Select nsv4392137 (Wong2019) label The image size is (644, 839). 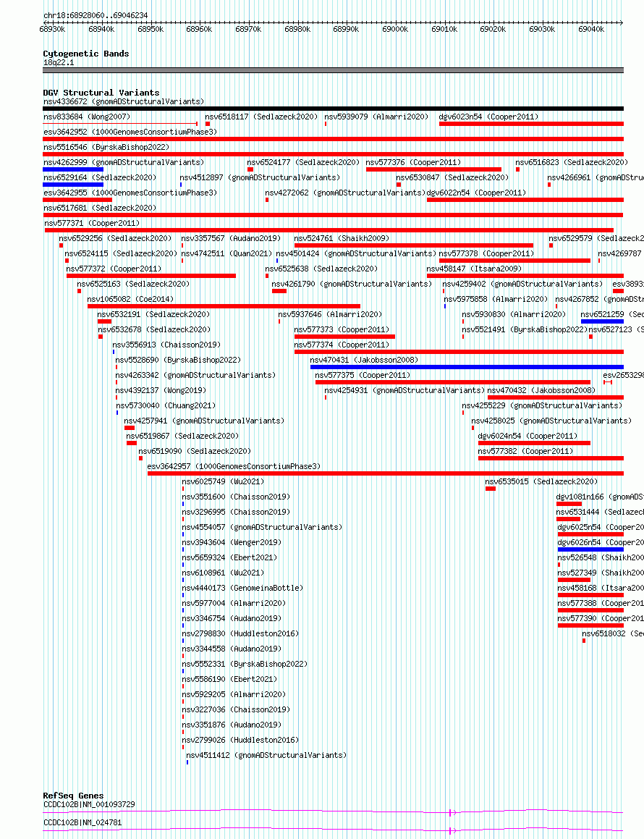[x=161, y=391]
